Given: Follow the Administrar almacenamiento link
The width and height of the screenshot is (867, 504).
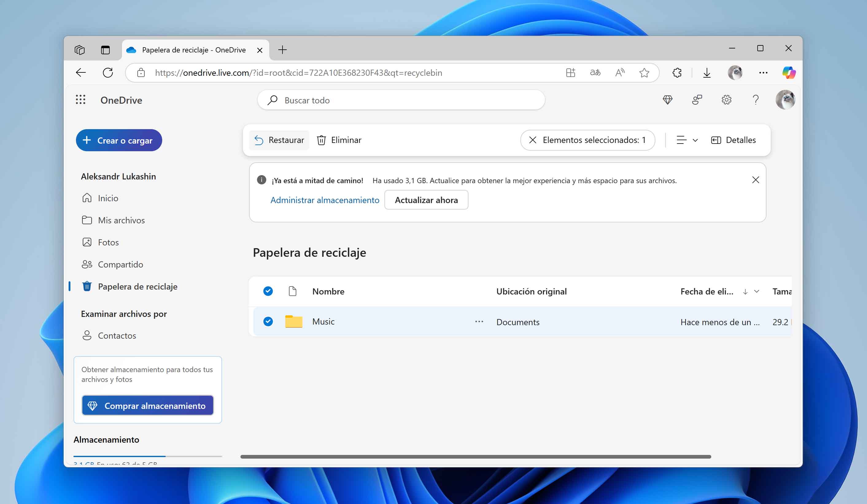Looking at the screenshot, I should (x=325, y=200).
